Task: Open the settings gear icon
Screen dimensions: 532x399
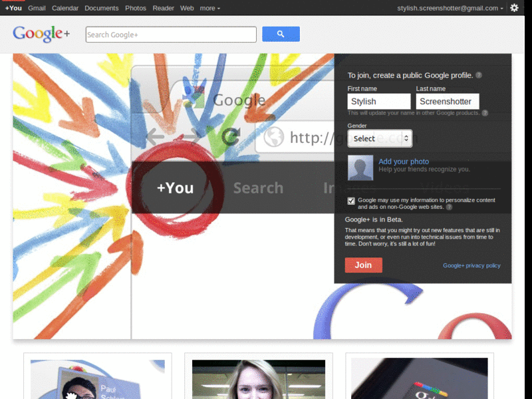Action: click(x=514, y=8)
